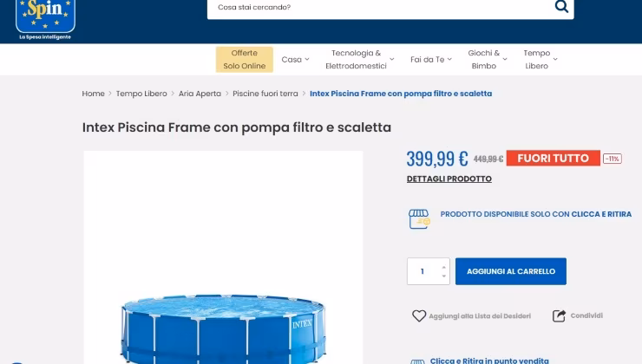Open the Spin logo homepage
The image size is (642, 364).
(45, 19)
